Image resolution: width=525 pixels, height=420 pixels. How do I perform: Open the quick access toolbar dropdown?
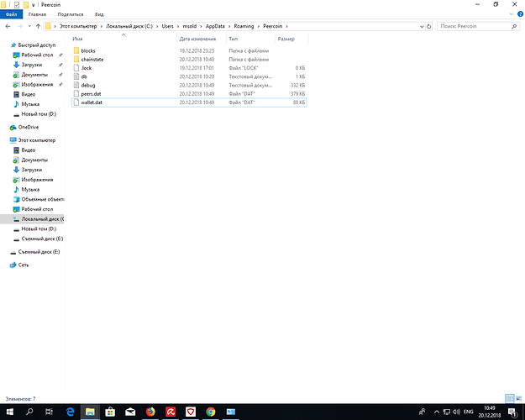point(34,5)
